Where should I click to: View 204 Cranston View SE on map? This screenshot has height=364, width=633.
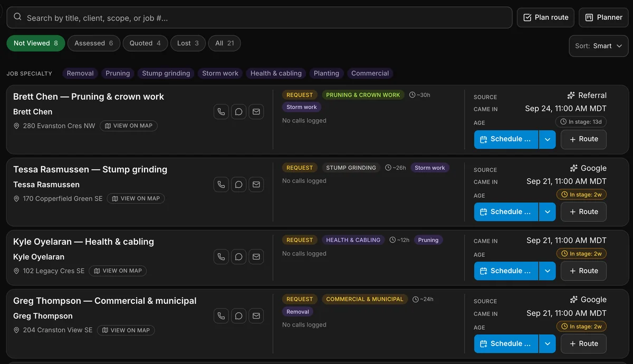click(x=126, y=330)
